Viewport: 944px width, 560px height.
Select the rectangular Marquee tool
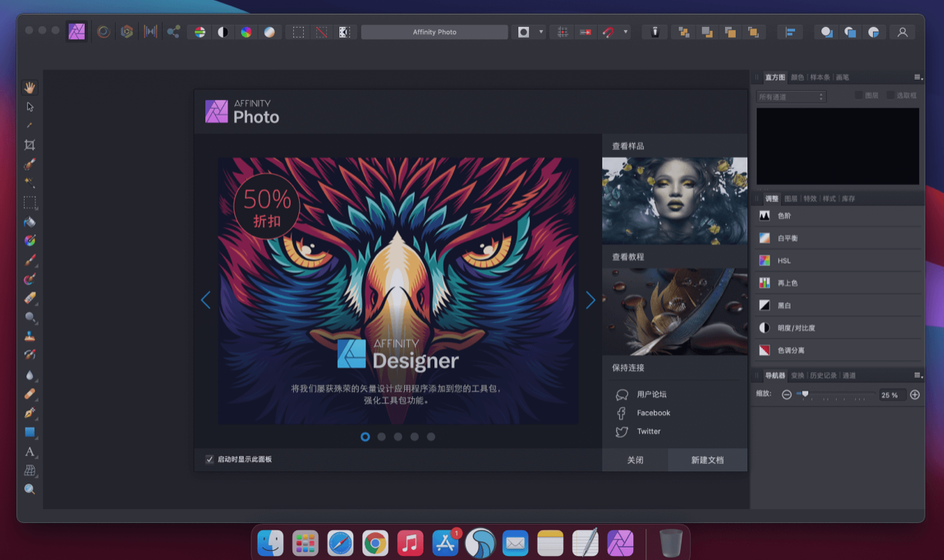(x=29, y=203)
